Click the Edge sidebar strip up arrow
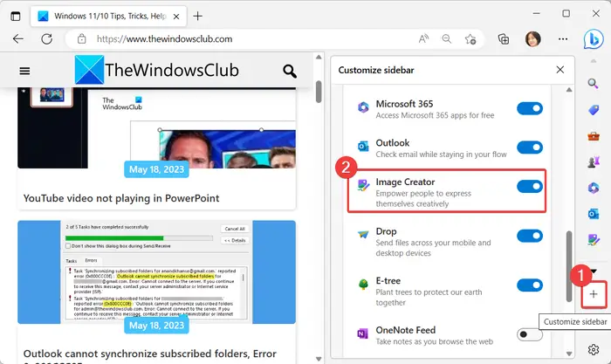 (594, 61)
